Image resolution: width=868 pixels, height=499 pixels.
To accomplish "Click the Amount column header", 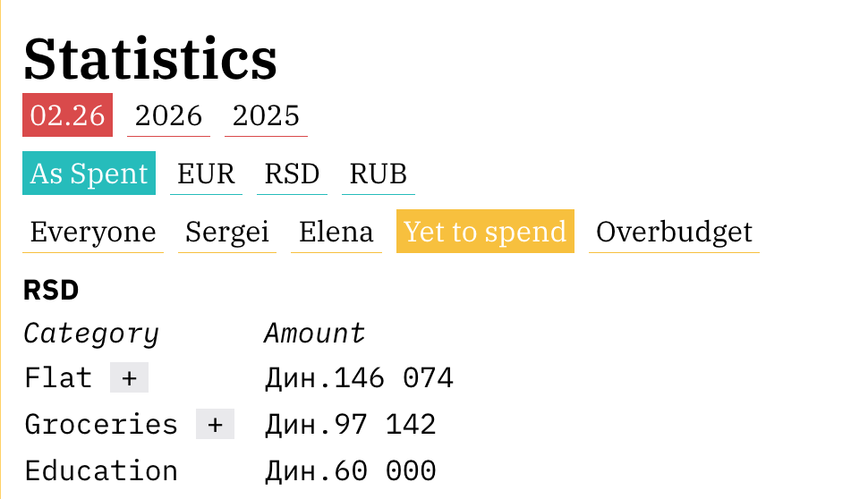I will (315, 334).
